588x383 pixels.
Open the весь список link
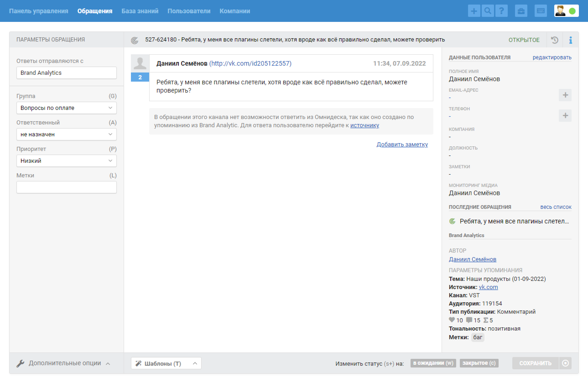coord(556,207)
